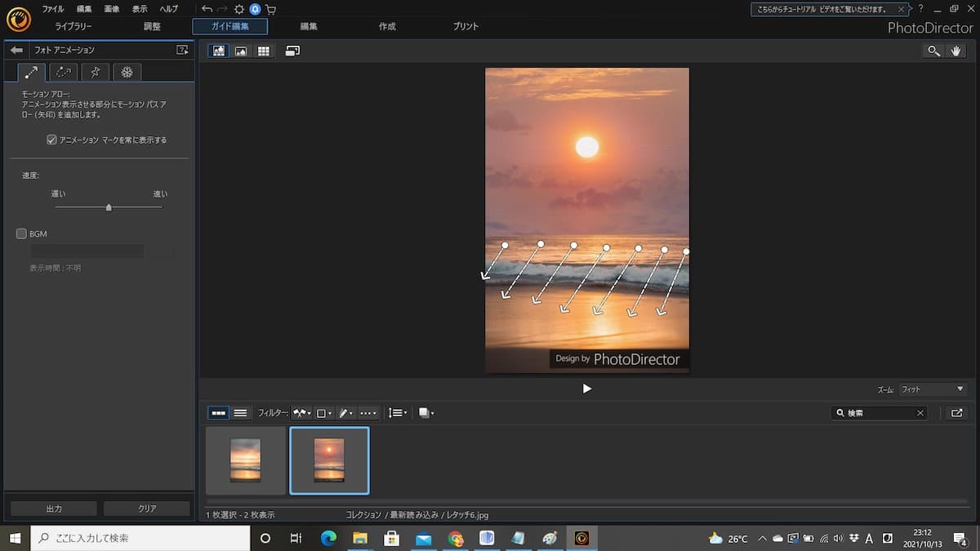Select the hand pan tool
This screenshot has width=980, height=551.
pos(957,51)
